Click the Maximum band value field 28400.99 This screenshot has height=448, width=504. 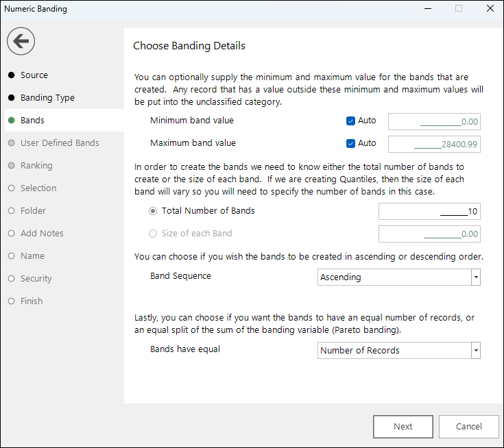[434, 144]
